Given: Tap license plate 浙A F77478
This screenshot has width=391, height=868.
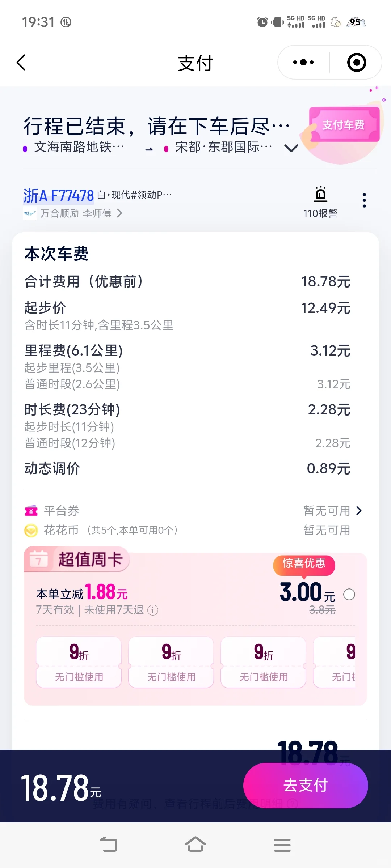Looking at the screenshot, I should click(x=59, y=196).
